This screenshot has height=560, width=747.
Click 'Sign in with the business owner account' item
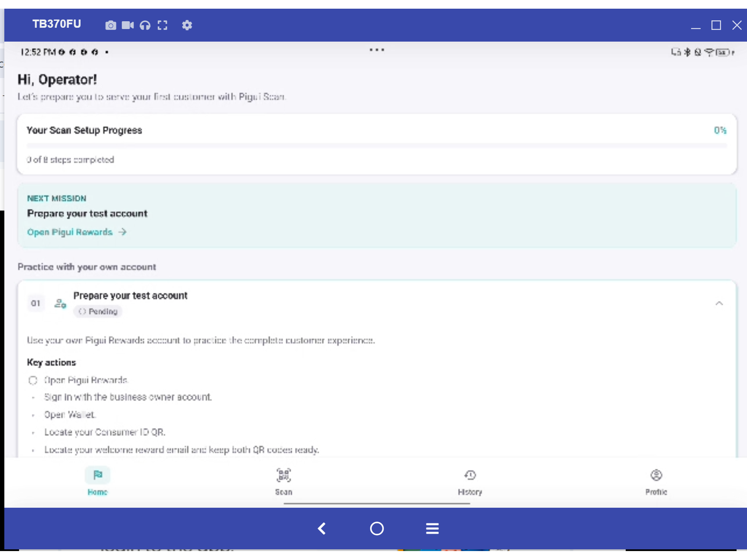click(x=128, y=397)
